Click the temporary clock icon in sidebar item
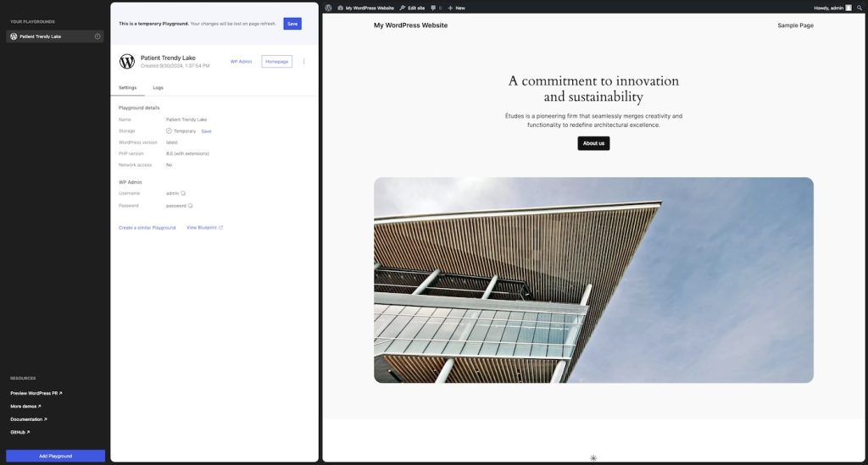 [x=97, y=36]
